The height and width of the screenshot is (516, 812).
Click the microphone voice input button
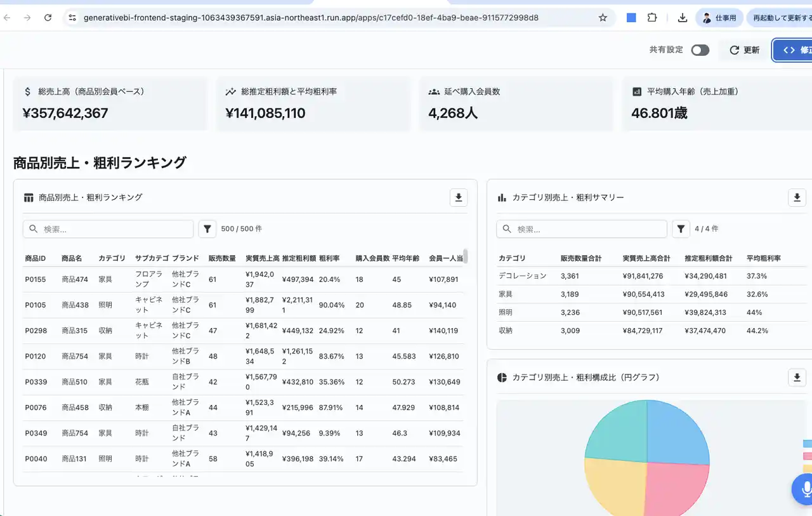point(804,489)
